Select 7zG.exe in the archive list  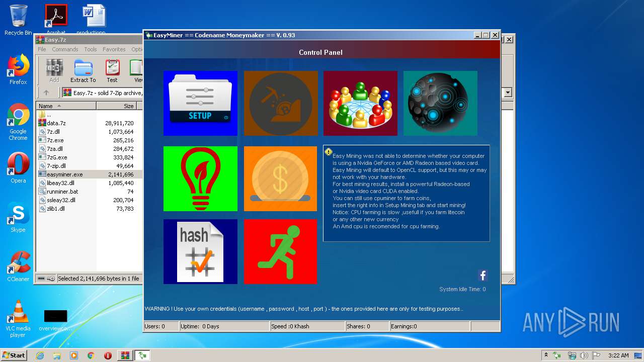click(x=56, y=157)
